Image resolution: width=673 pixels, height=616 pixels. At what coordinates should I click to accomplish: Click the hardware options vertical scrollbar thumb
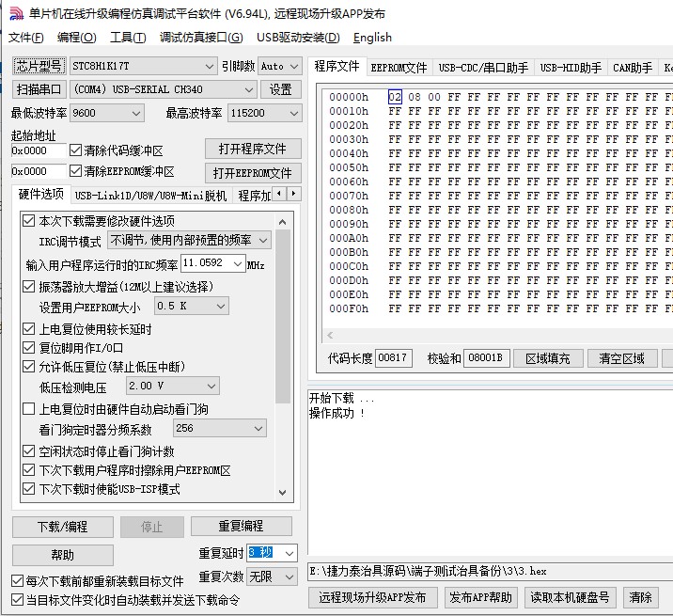(x=282, y=317)
